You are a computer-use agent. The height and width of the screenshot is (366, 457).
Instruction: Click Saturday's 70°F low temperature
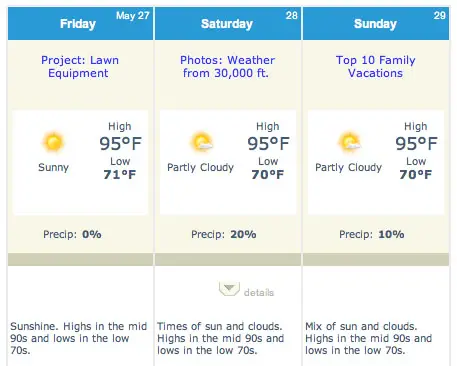[268, 174]
